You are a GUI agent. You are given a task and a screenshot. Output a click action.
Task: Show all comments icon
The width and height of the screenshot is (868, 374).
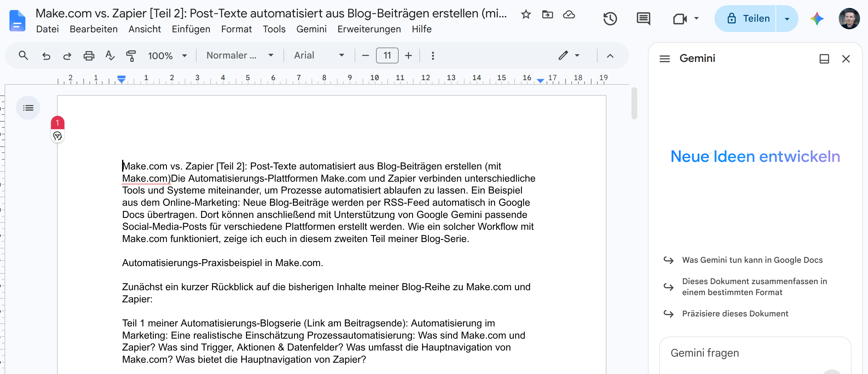[643, 19]
